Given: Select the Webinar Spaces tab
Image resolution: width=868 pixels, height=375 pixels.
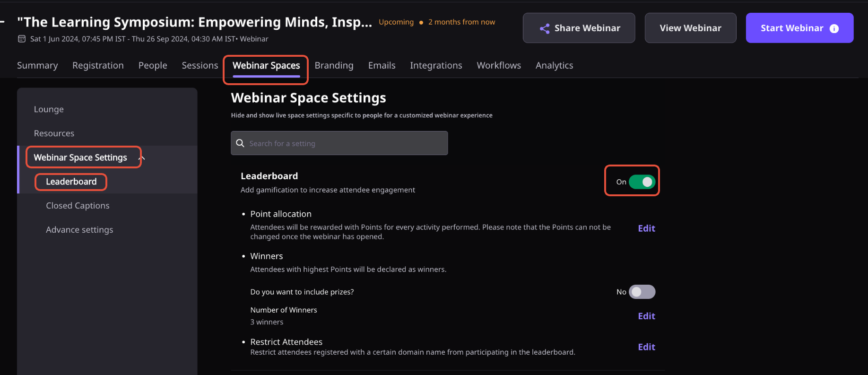Looking at the screenshot, I should (266, 65).
